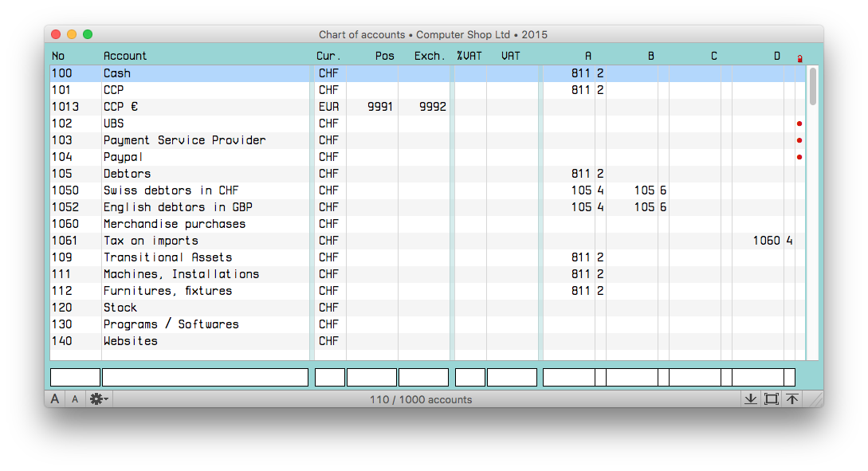Click the Pos input field
Viewport: 868px width, 471px height.
click(371, 378)
